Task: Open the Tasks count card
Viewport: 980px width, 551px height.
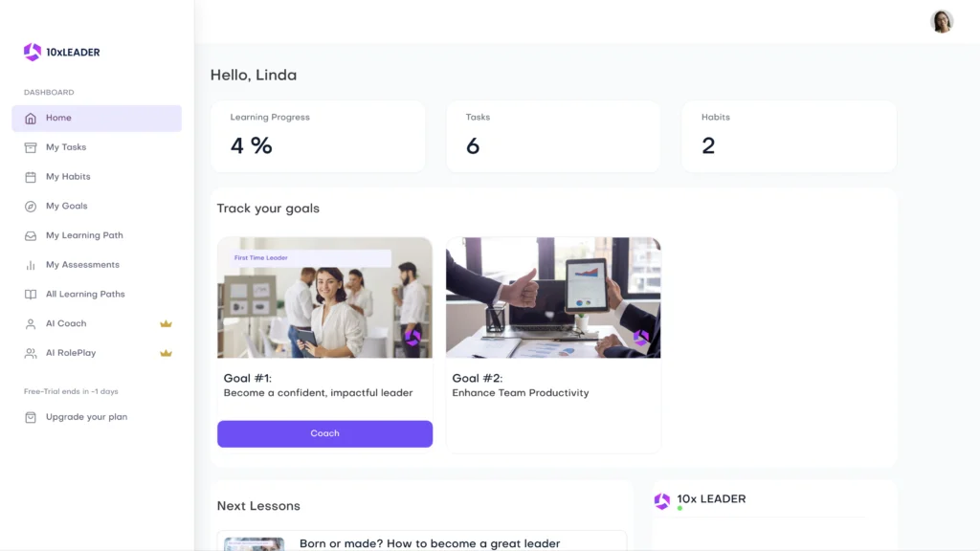Action: click(553, 136)
